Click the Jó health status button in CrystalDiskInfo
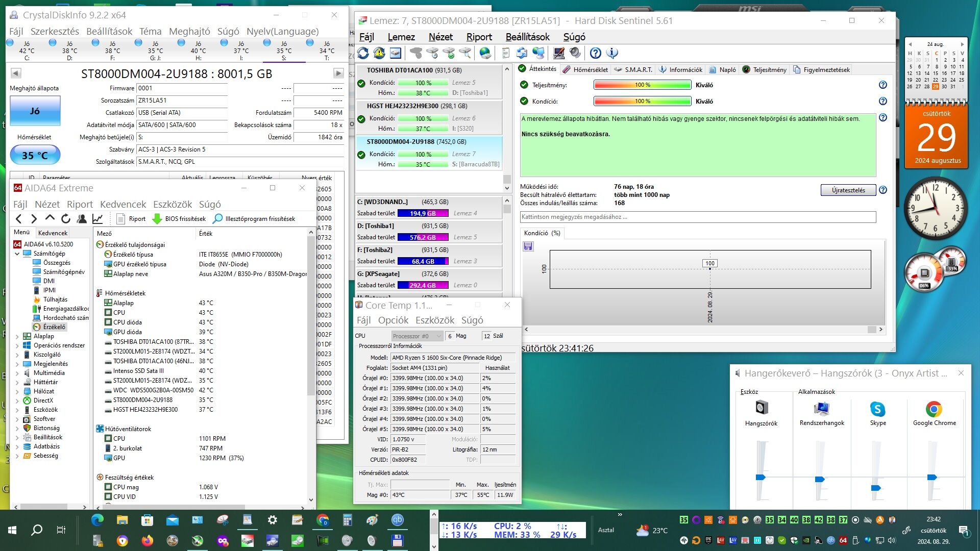This screenshot has height=551, width=980. 35,111
